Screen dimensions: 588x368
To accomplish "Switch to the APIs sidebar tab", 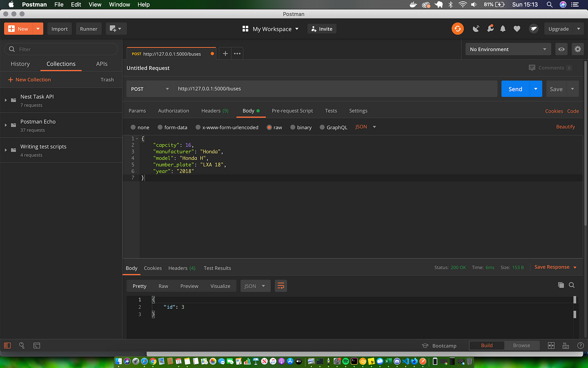I will pyautogui.click(x=102, y=64).
